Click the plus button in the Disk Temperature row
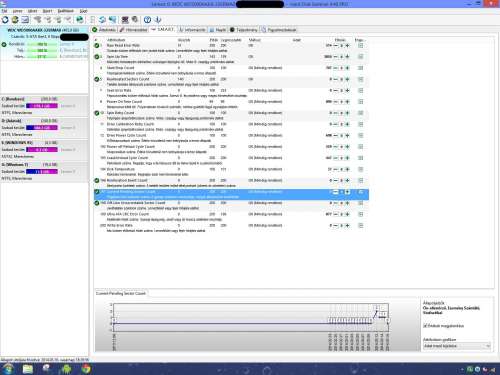 347,169
